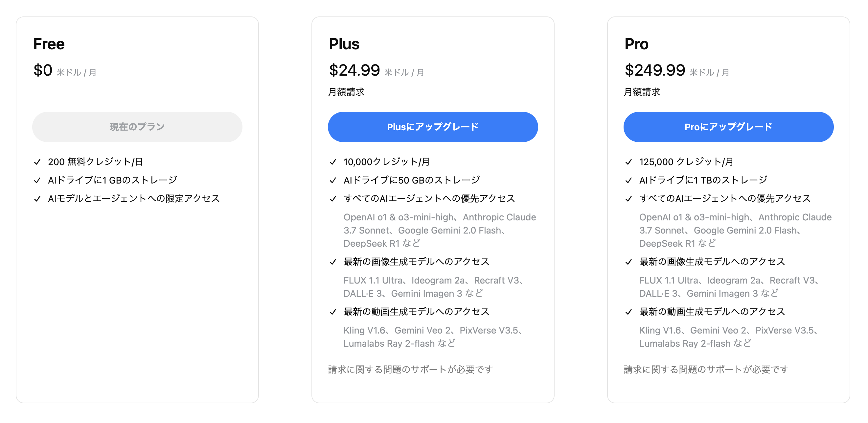Click the Plus plan heading
The width and height of the screenshot is (868, 423).
point(344,44)
